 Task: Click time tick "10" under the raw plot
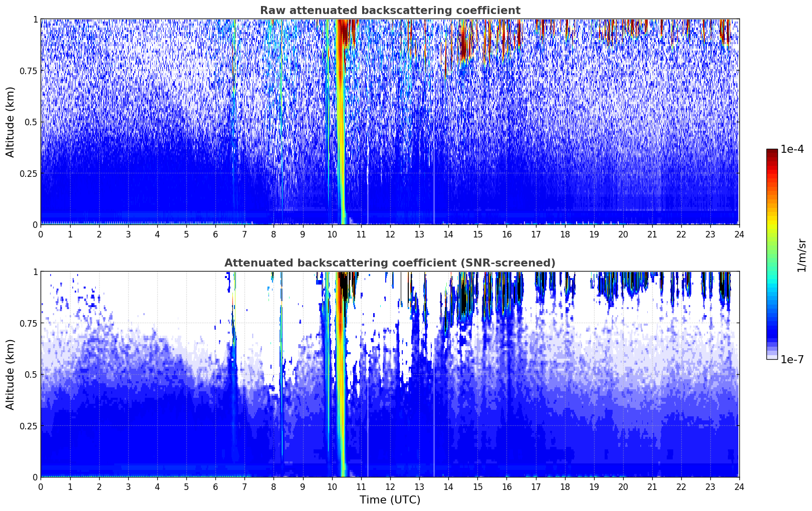[x=332, y=234]
